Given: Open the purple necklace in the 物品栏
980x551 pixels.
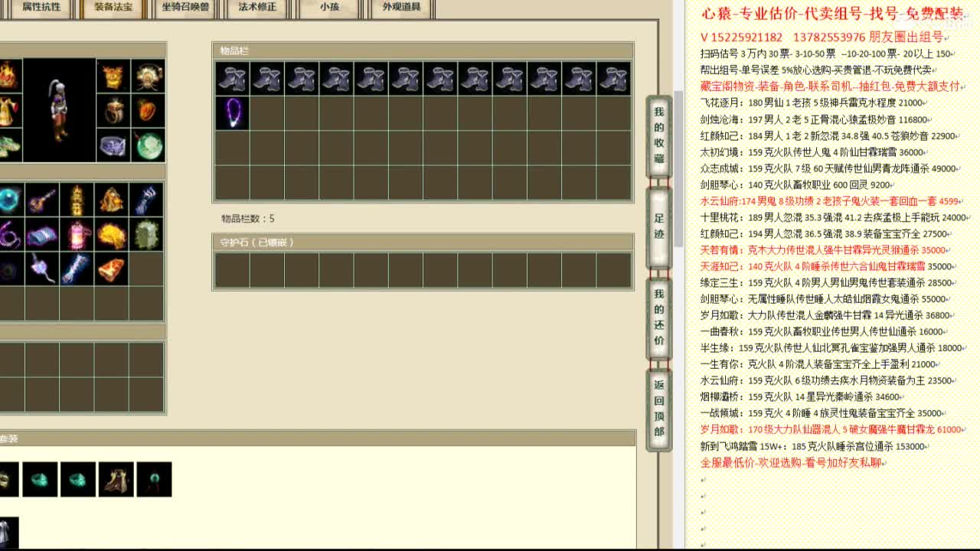Looking at the screenshot, I should point(232,111).
